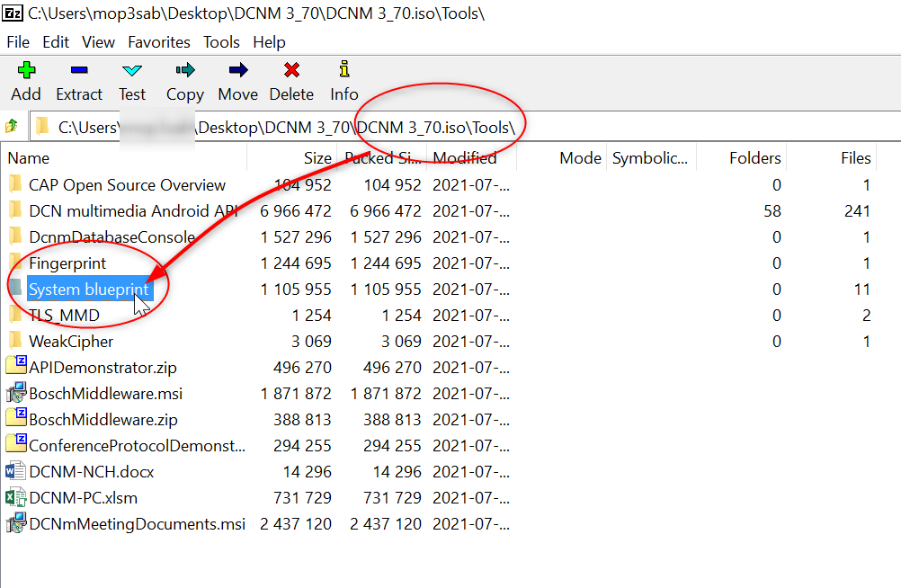Go up one folder level

coord(12,127)
